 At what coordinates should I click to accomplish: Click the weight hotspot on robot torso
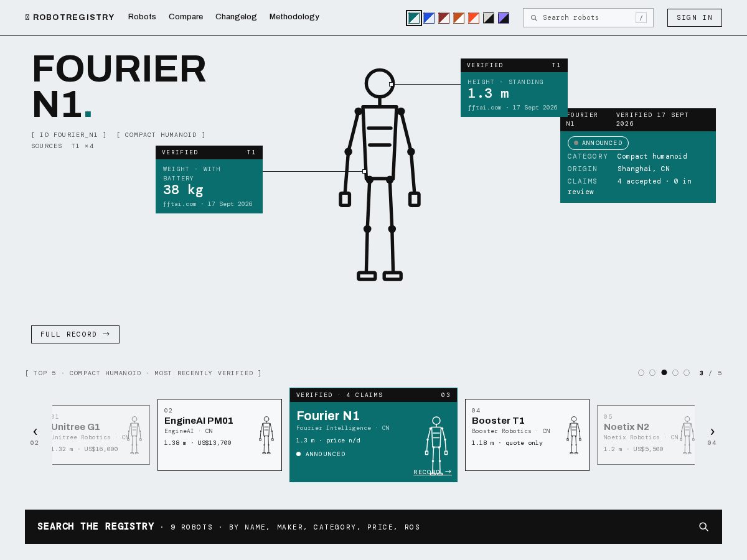(364, 171)
